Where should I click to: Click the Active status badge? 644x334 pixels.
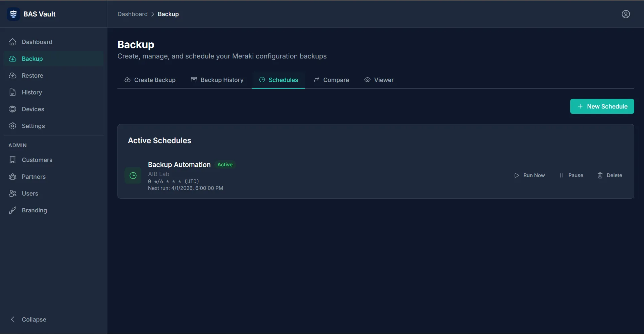pos(225,165)
